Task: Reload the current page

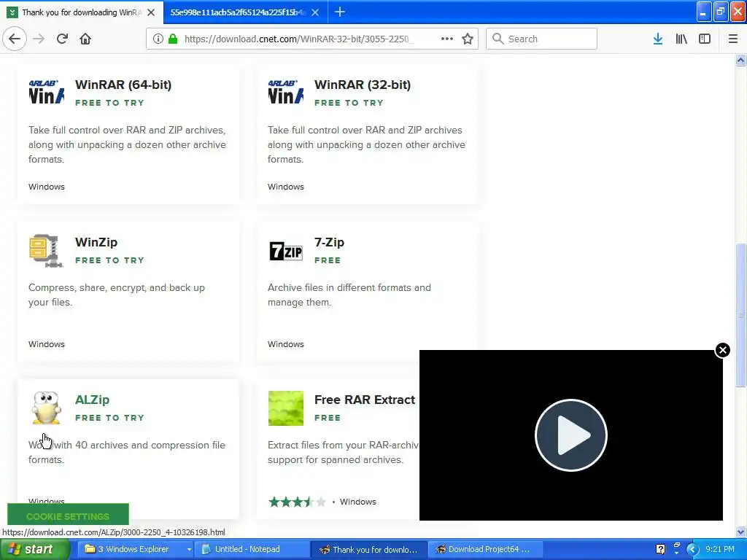Action: pyautogui.click(x=62, y=39)
